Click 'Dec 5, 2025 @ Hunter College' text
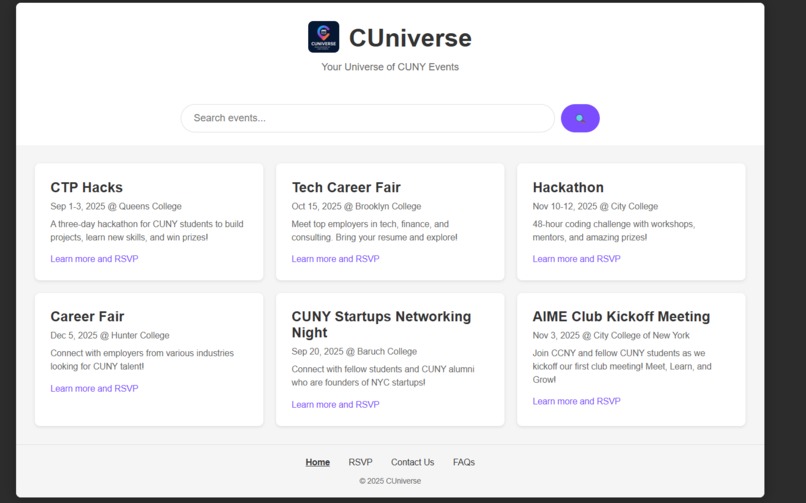The height and width of the screenshot is (503, 806). 110,336
